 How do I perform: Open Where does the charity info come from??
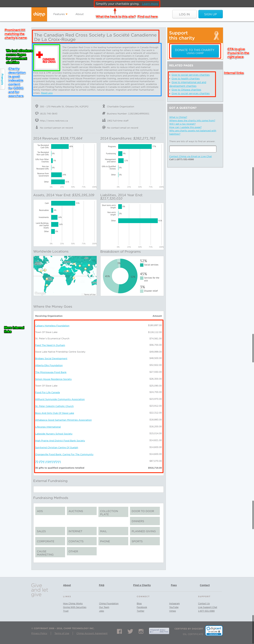[192, 120]
